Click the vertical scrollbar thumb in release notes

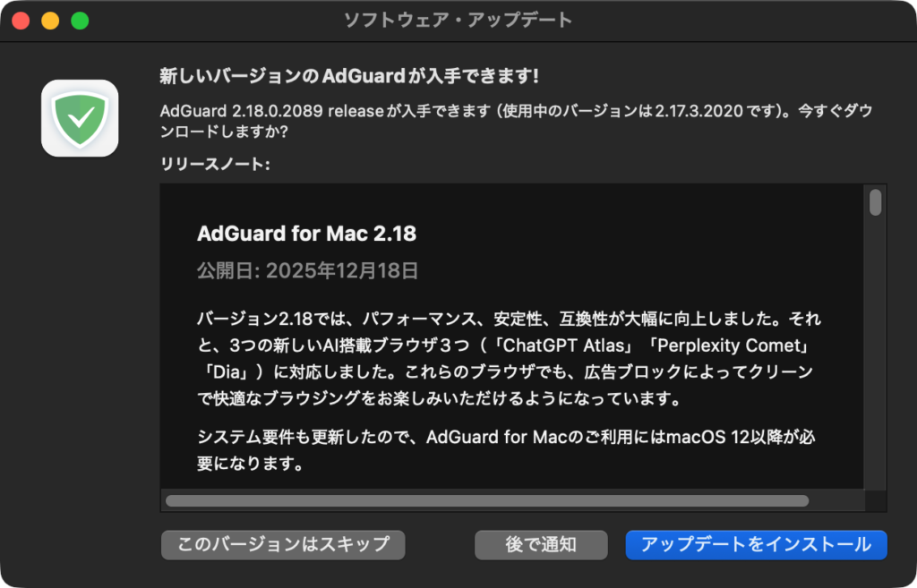pyautogui.click(x=876, y=202)
